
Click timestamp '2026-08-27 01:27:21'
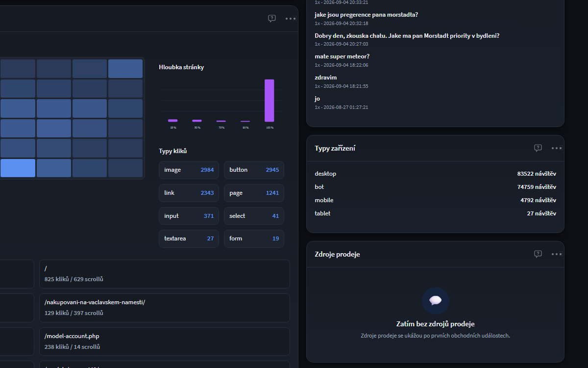(x=345, y=107)
